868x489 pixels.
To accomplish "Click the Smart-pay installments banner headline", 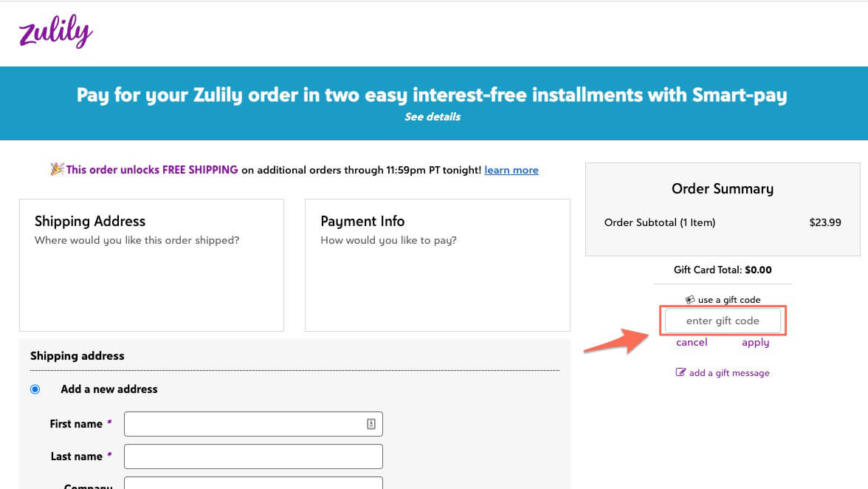I will pos(433,95).
